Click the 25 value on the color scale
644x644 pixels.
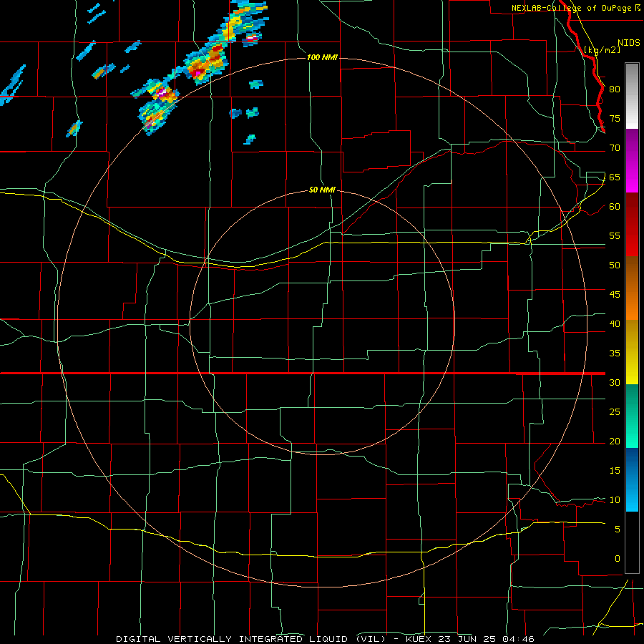pyautogui.click(x=615, y=412)
